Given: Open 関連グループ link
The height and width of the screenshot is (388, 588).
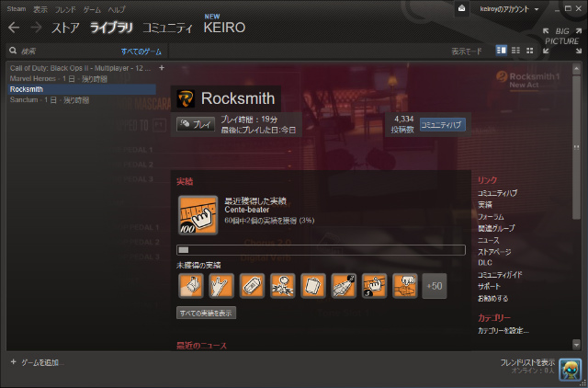Looking at the screenshot, I should [496, 228].
